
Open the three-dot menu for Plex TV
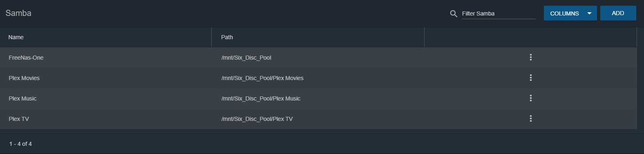(530, 119)
